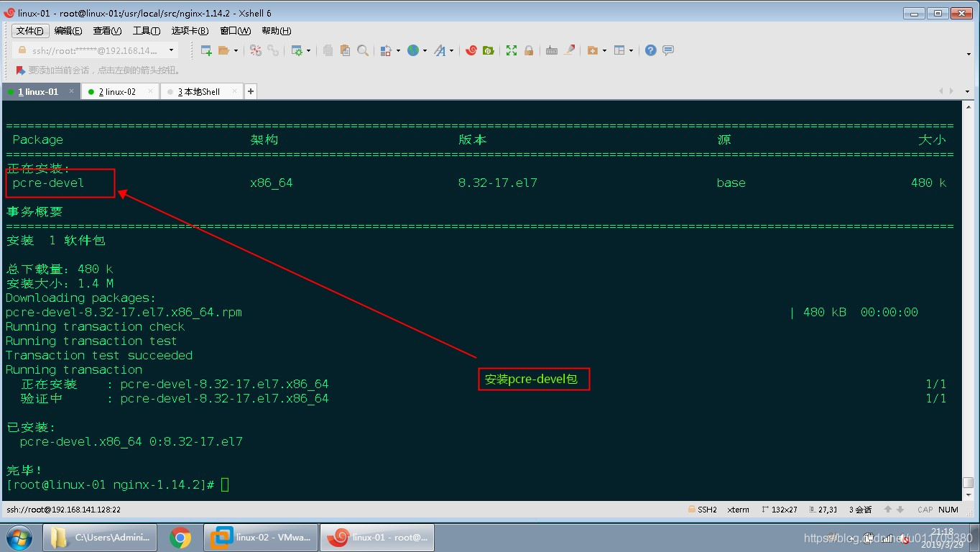Image resolution: width=980 pixels, height=552 pixels.
Task: Click the keyboard mapping icon
Action: tap(552, 50)
